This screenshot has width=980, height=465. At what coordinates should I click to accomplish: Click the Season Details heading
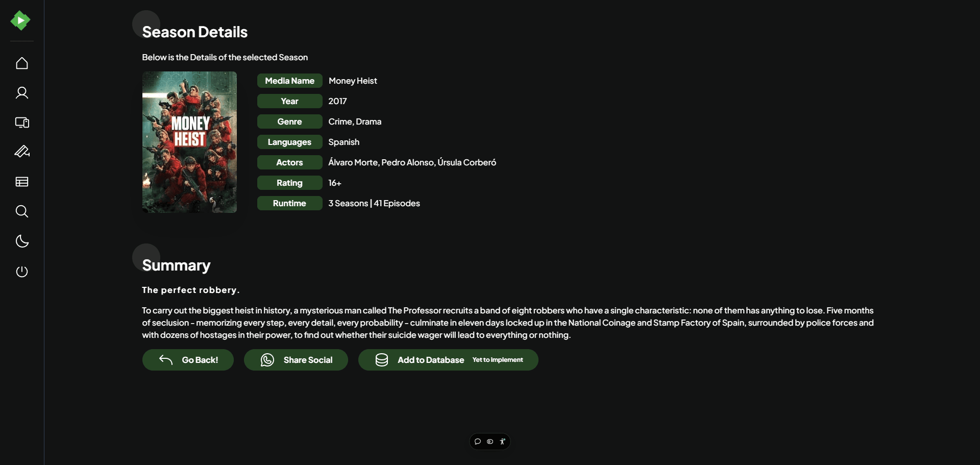click(195, 32)
